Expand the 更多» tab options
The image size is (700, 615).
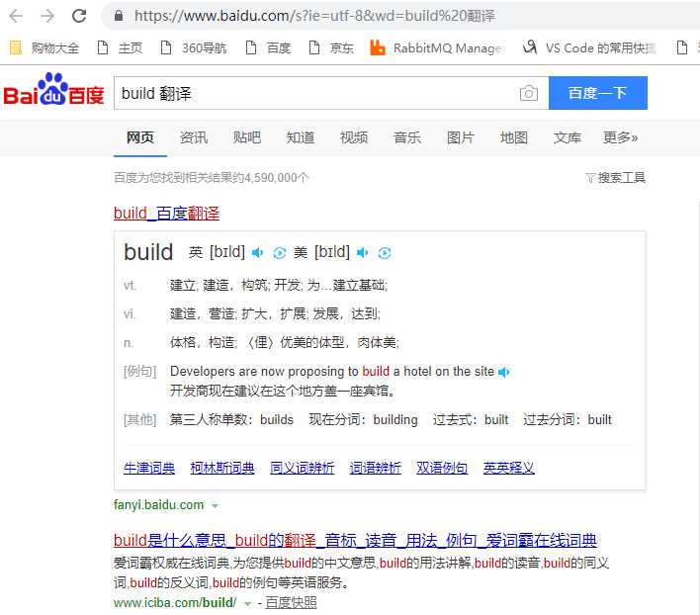pyautogui.click(x=621, y=137)
